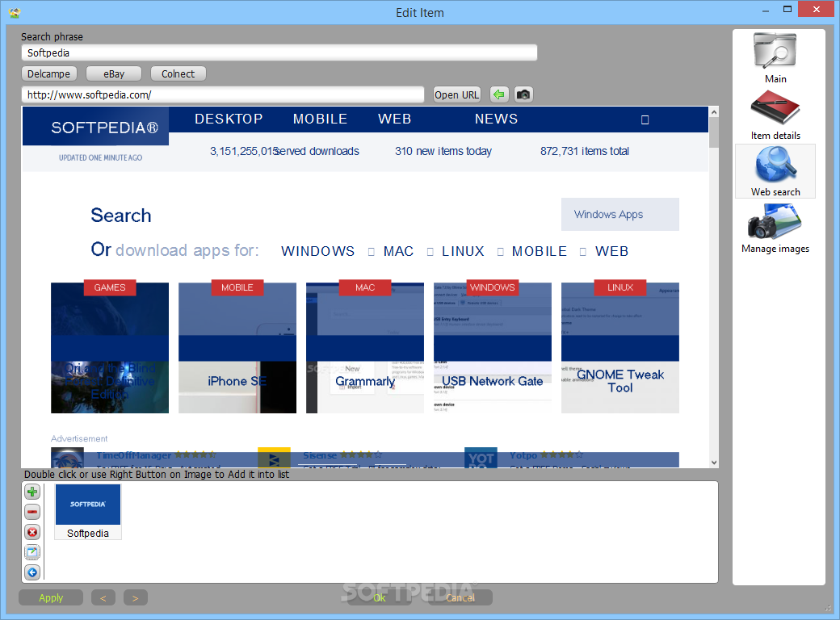Click the WEB download apps link

pos(611,251)
